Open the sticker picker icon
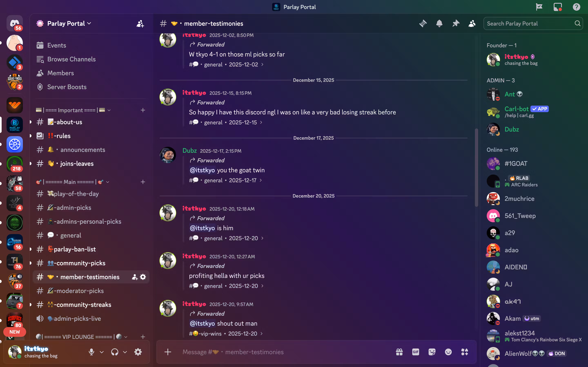This screenshot has width=588, height=367. (432, 352)
